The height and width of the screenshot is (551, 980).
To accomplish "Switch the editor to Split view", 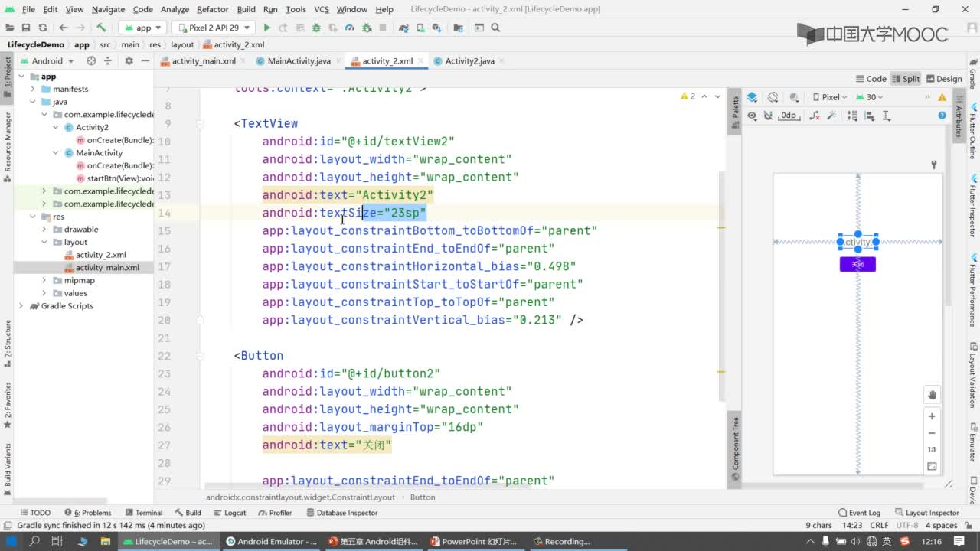I will click(x=905, y=79).
